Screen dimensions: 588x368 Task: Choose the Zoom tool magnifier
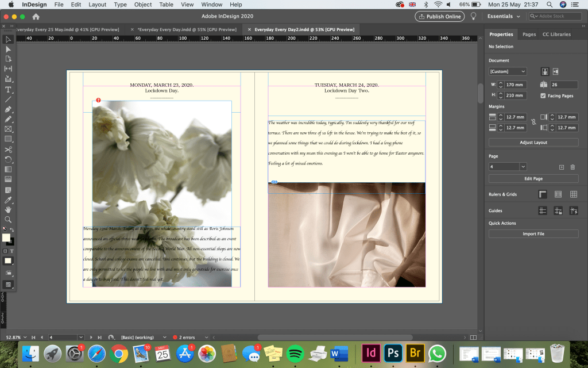click(8, 219)
